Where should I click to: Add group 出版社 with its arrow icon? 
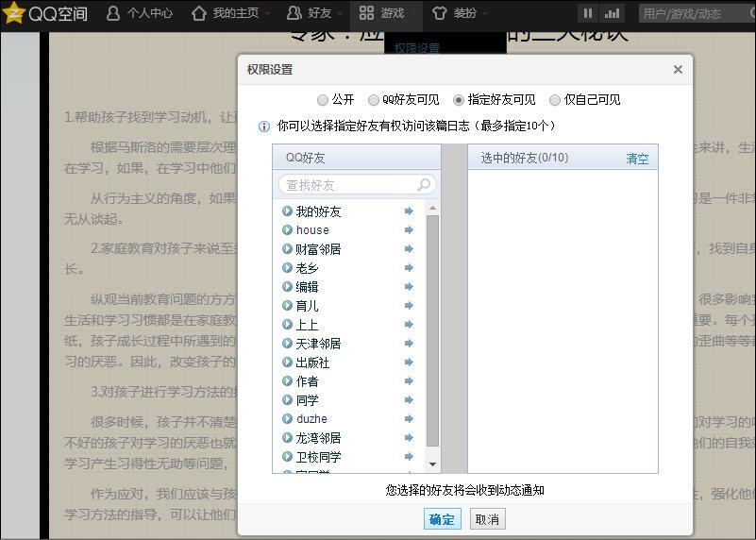409,363
